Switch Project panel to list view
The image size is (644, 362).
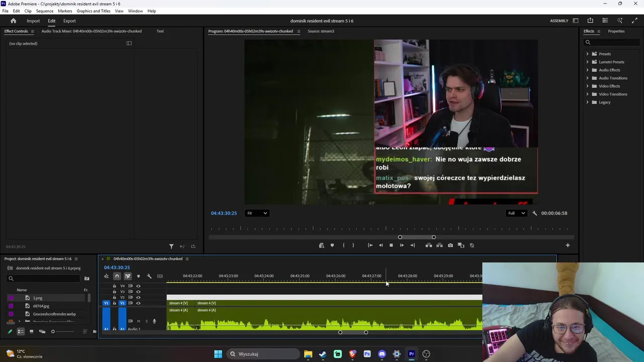tap(21, 331)
